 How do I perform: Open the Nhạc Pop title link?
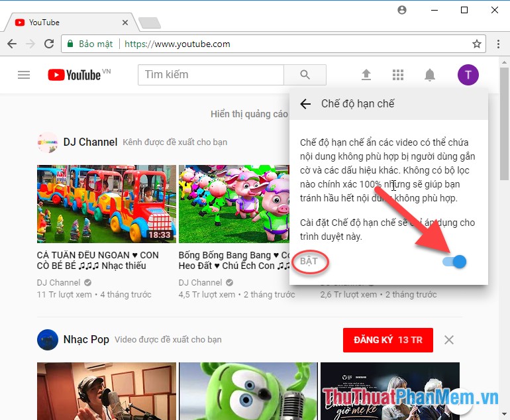[86, 340]
